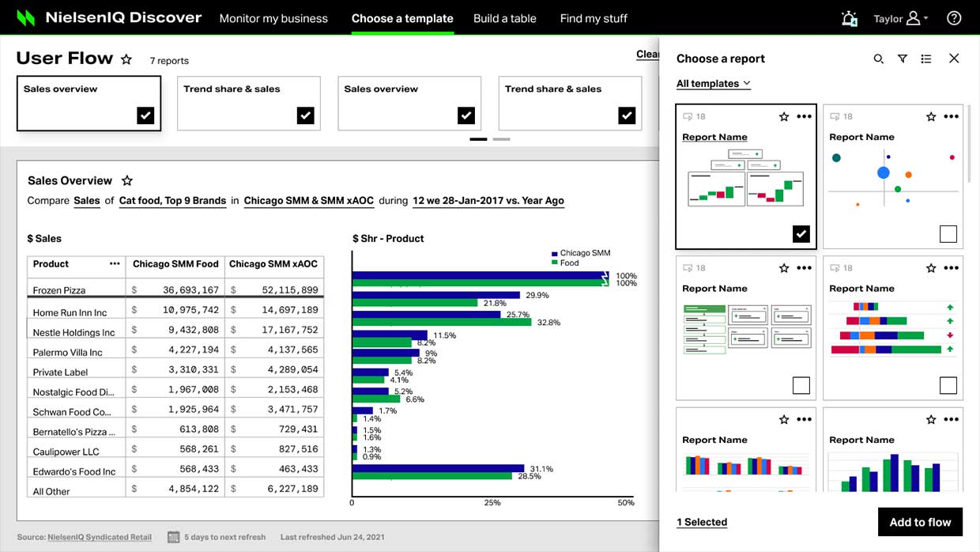Open more options on multicolor column chart card

pyautogui.click(x=804, y=419)
